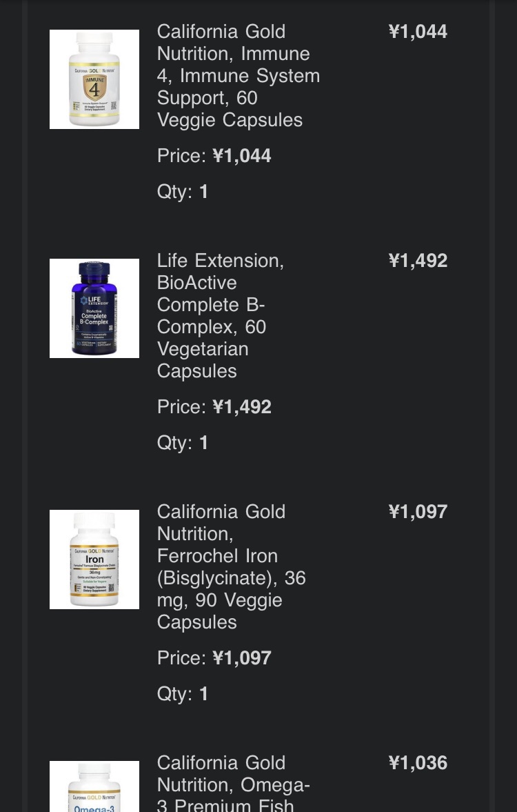View the BioActive Complete B-Complex product link
517x812 pixels.
coord(219,315)
